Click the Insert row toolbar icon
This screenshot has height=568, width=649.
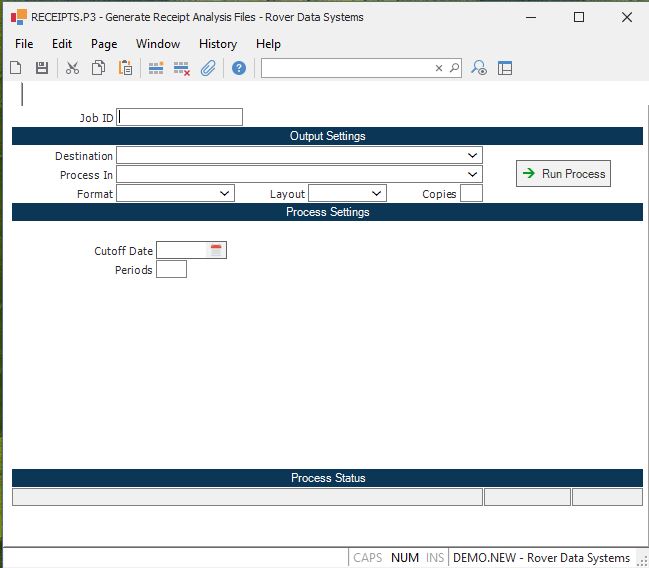pos(156,68)
